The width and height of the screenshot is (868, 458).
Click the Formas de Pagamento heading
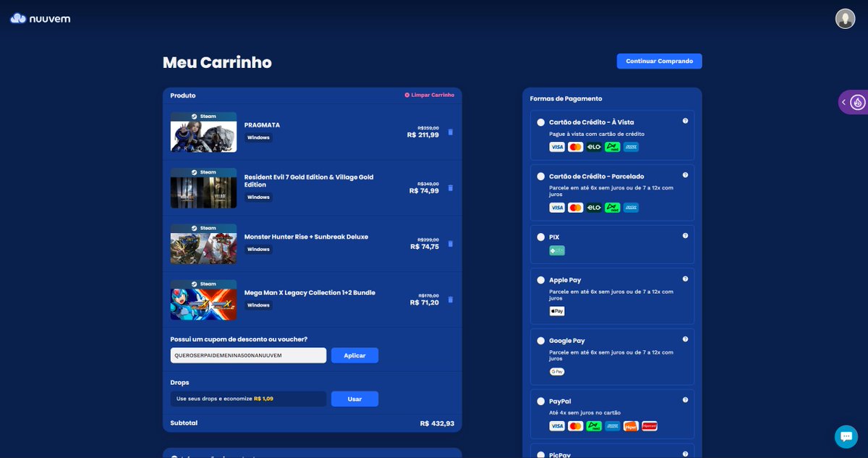[x=566, y=98]
